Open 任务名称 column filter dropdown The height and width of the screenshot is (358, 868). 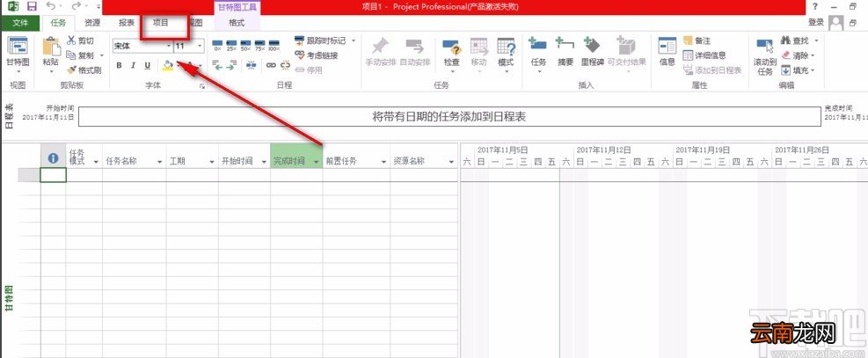tap(159, 161)
